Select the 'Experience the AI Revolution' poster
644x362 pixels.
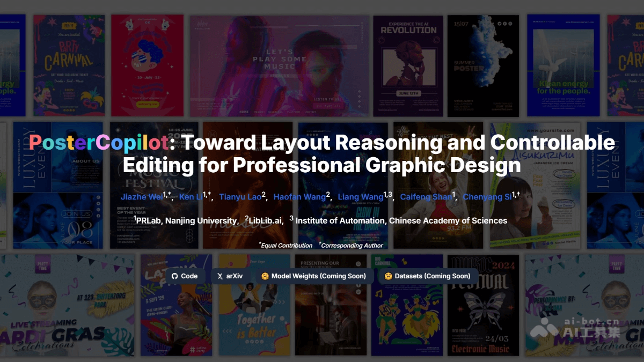pos(408,65)
